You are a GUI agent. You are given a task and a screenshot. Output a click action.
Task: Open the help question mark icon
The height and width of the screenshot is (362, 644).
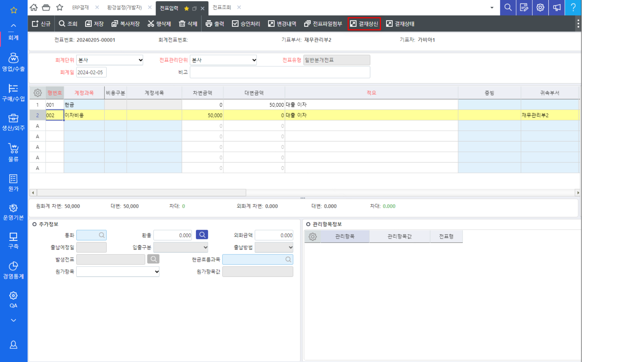click(x=573, y=7)
